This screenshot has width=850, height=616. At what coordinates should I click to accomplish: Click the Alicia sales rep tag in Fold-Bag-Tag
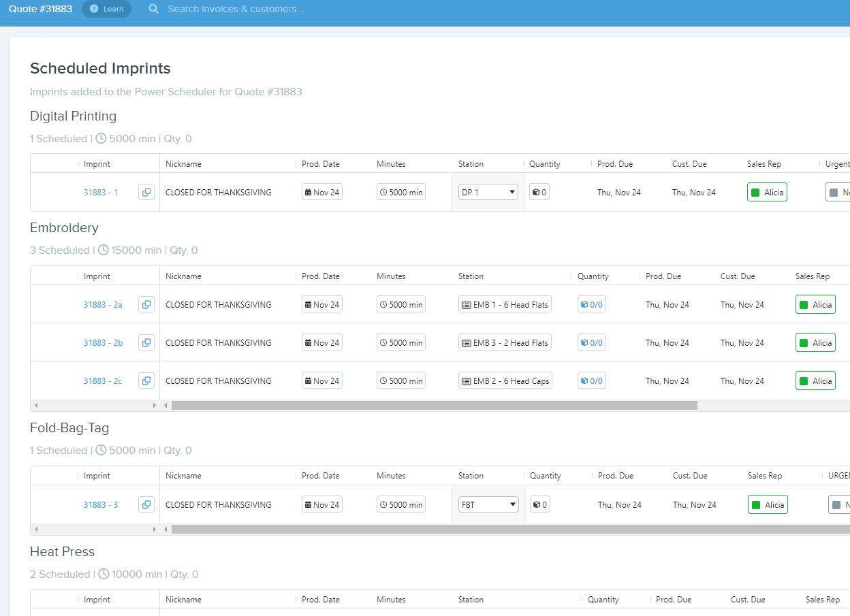(768, 504)
